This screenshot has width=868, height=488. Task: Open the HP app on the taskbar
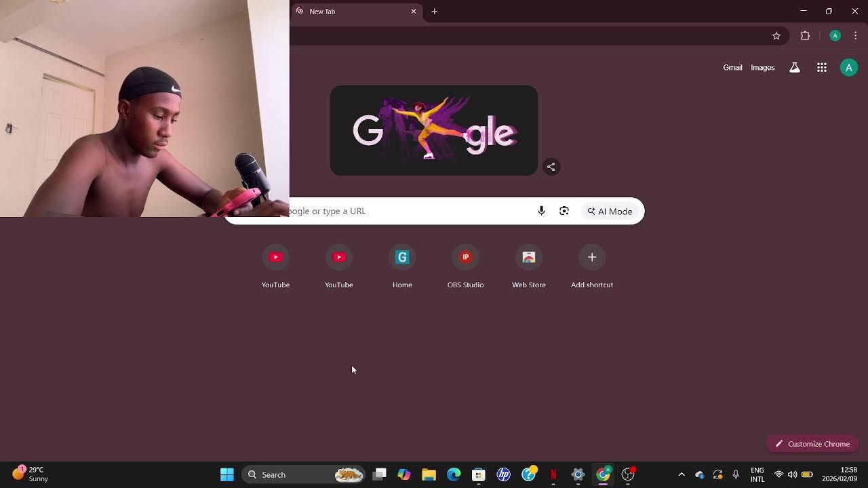pos(503,474)
